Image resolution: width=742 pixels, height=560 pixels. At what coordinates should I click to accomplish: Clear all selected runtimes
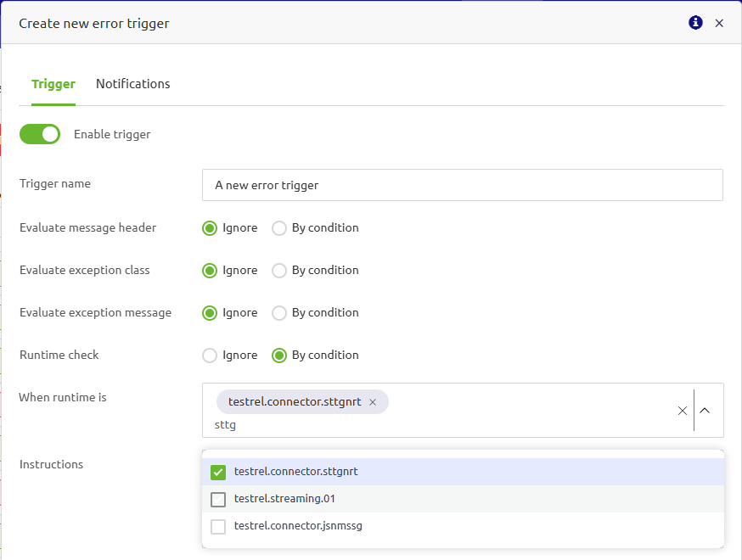pyautogui.click(x=683, y=411)
